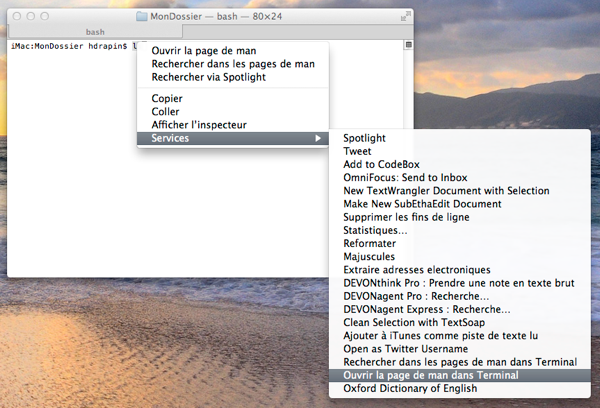Screen dimensions: 600x408
Task: Click the split pane icon above the scrollbar
Action: pyautogui.click(x=409, y=45)
